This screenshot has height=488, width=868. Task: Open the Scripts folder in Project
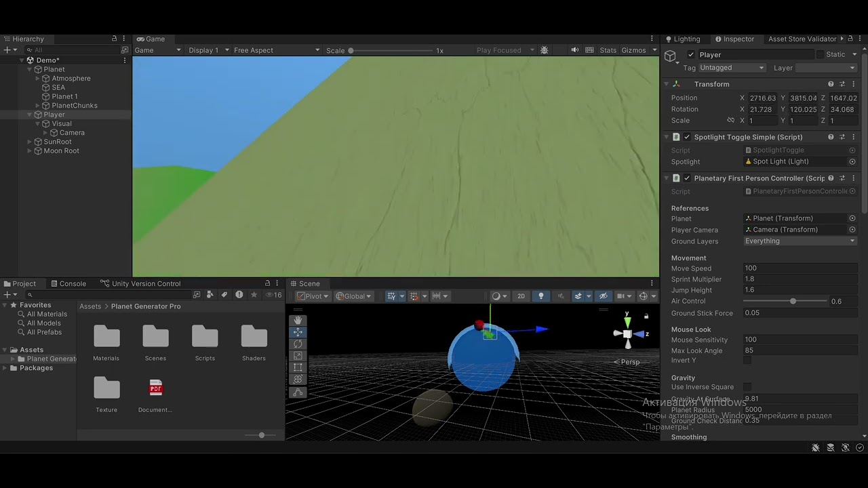[x=205, y=342]
